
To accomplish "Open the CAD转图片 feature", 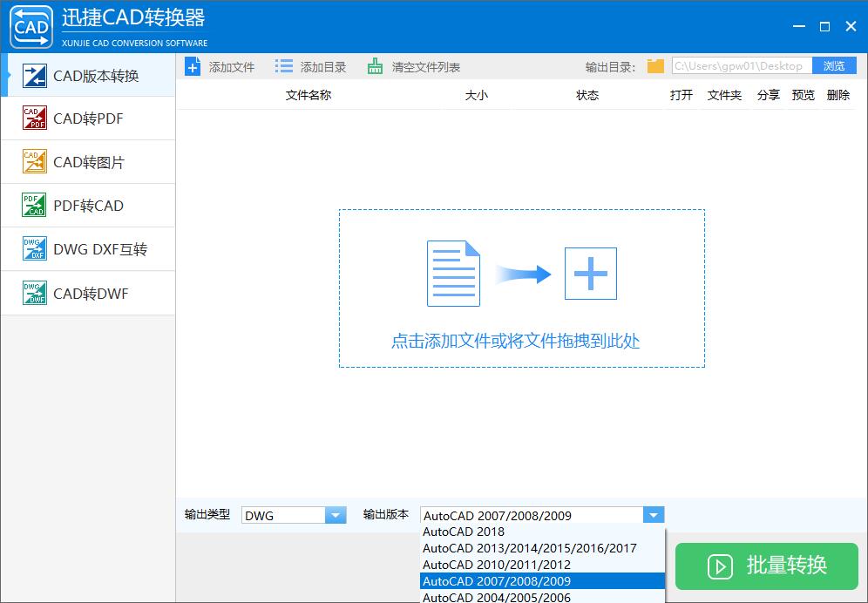I will 87,161.
